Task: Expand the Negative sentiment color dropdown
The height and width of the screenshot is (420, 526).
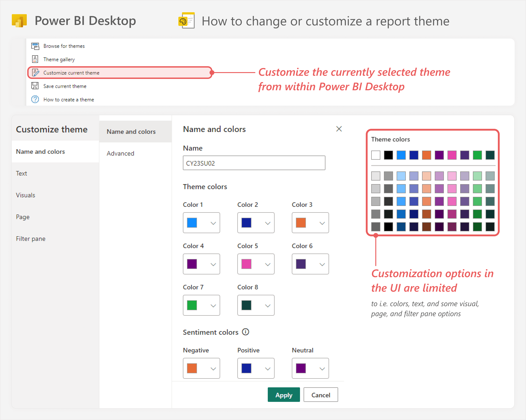Action: pyautogui.click(x=202, y=368)
